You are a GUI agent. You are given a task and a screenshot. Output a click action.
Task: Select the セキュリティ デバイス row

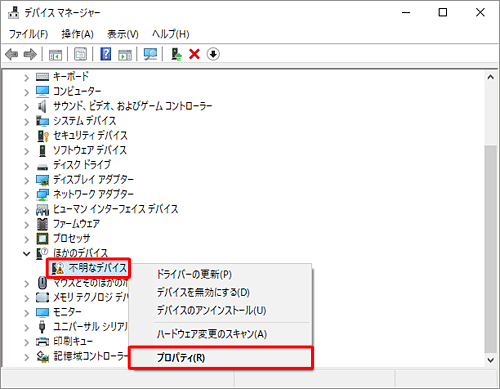point(90,136)
